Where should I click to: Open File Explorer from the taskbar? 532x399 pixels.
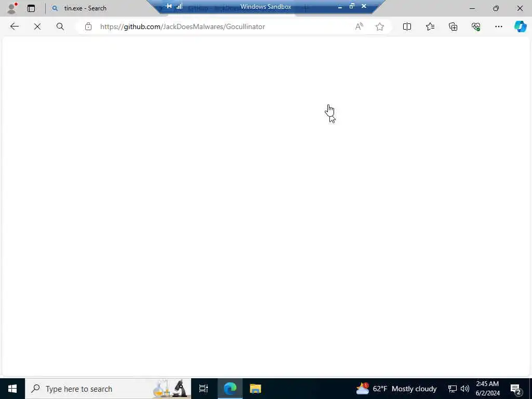255,389
